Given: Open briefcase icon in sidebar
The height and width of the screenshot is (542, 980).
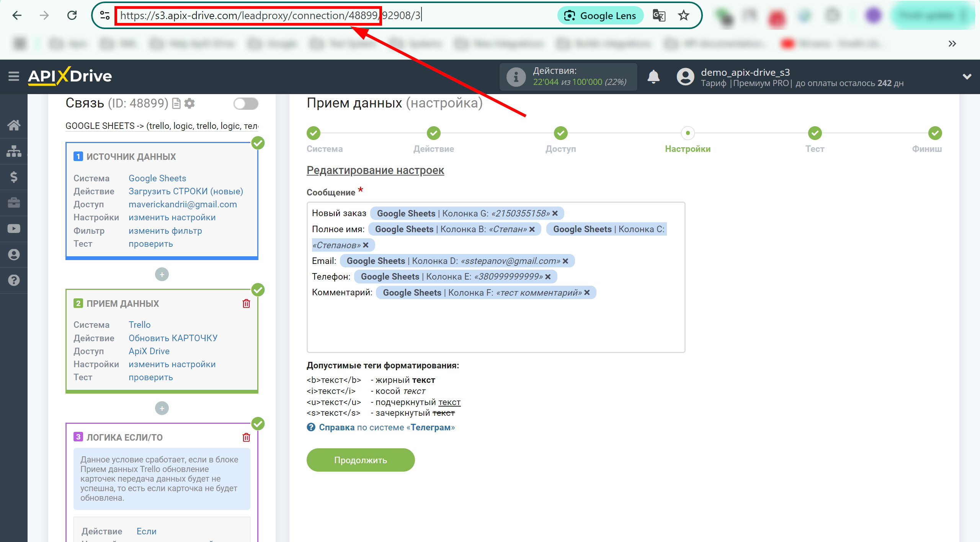Looking at the screenshot, I should point(14,203).
